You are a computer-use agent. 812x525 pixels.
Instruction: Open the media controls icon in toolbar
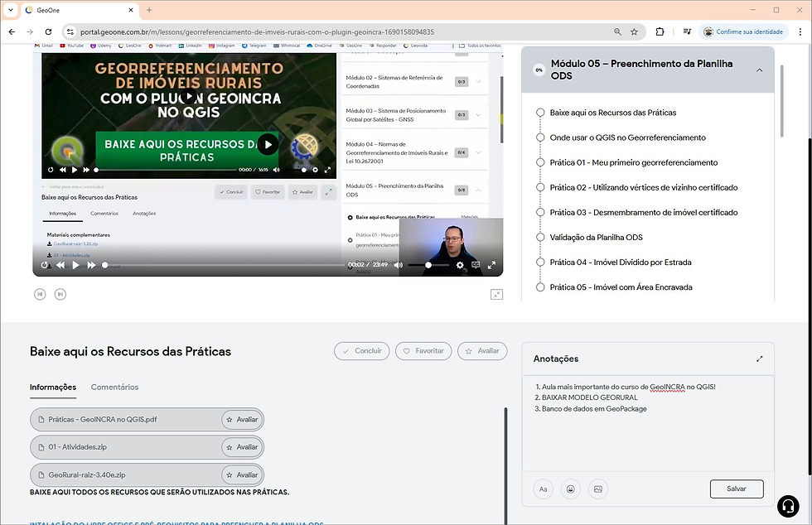[687, 31]
